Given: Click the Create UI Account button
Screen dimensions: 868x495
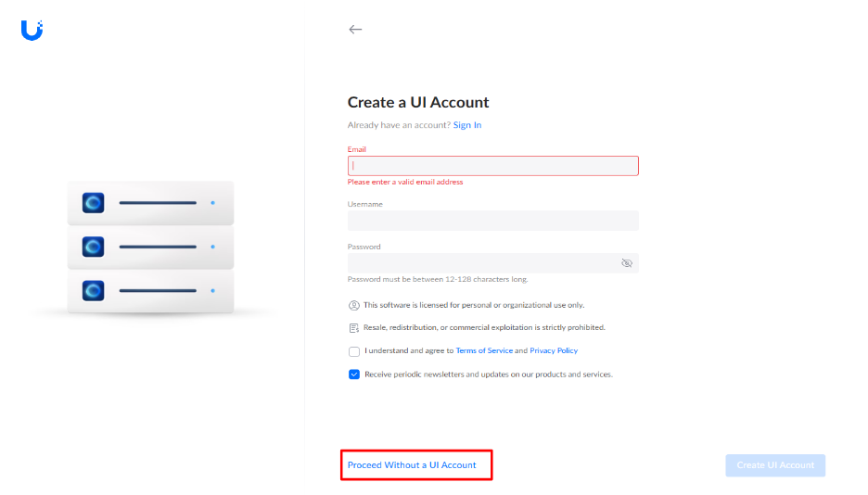Looking at the screenshot, I should (775, 465).
